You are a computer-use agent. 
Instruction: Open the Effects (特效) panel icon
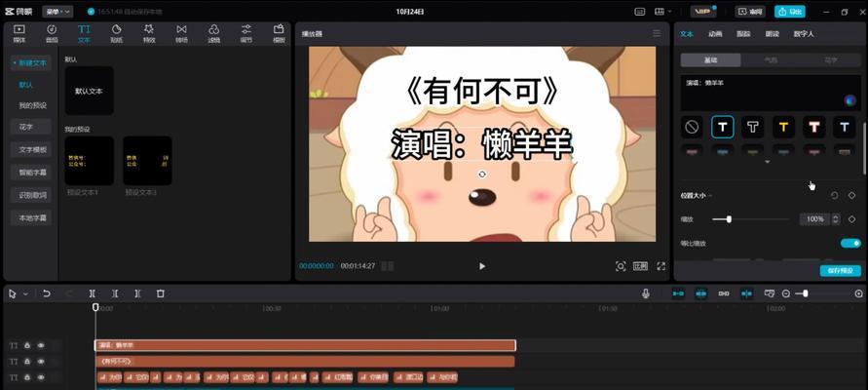pyautogui.click(x=149, y=33)
